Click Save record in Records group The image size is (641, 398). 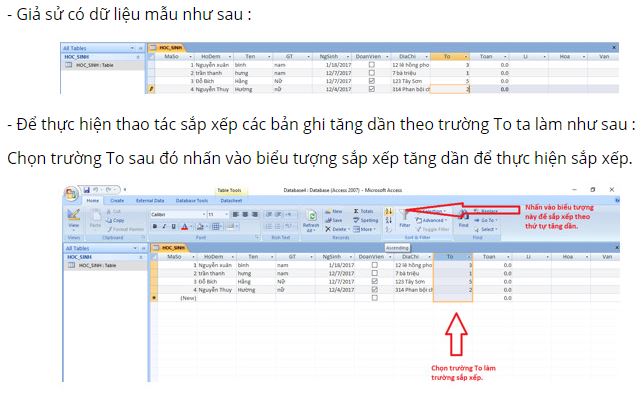coord(334,220)
